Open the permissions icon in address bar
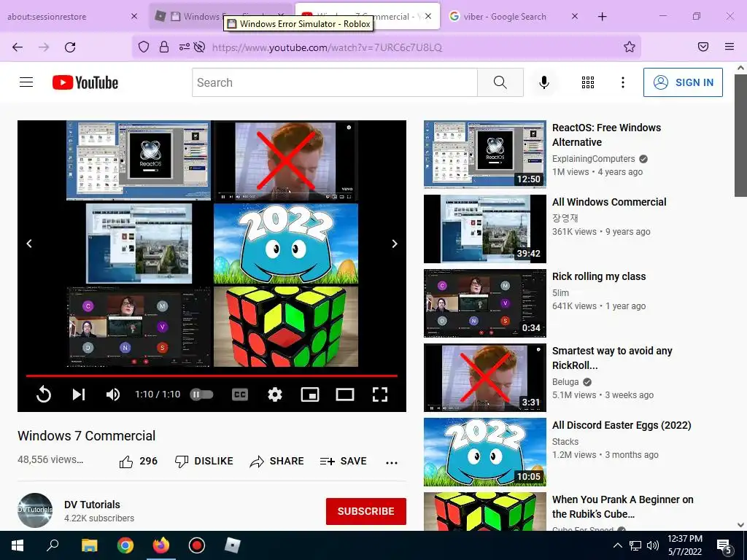Viewport: 747px width, 560px height. click(185, 47)
